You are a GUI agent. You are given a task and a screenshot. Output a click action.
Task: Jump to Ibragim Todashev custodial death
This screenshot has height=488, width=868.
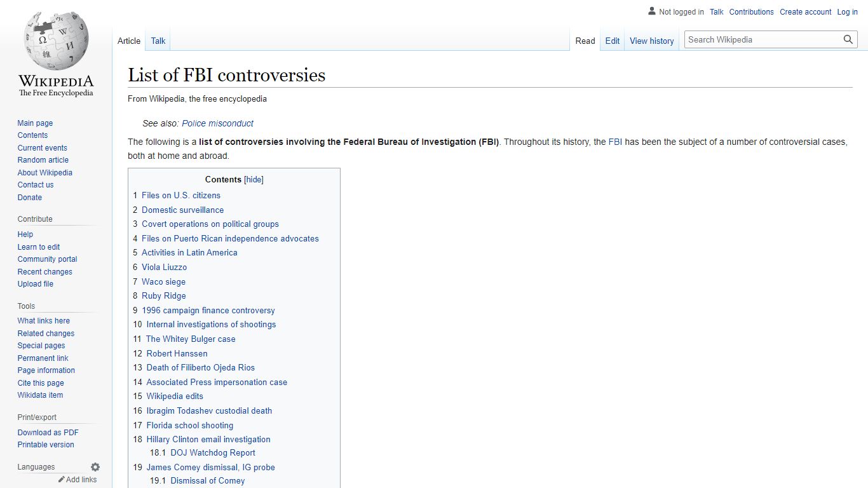(x=209, y=410)
